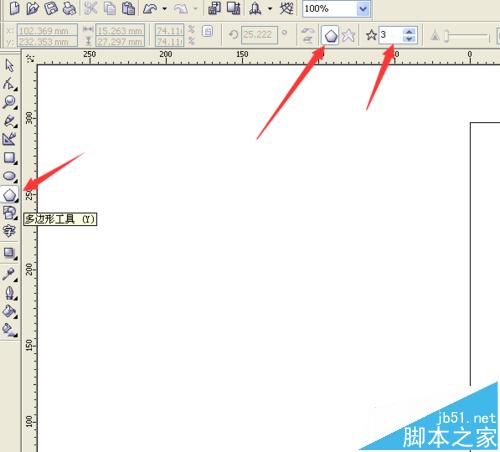This screenshot has width=500, height=452.
Task: Select the Smart drawing tool
Action: coord(9,139)
